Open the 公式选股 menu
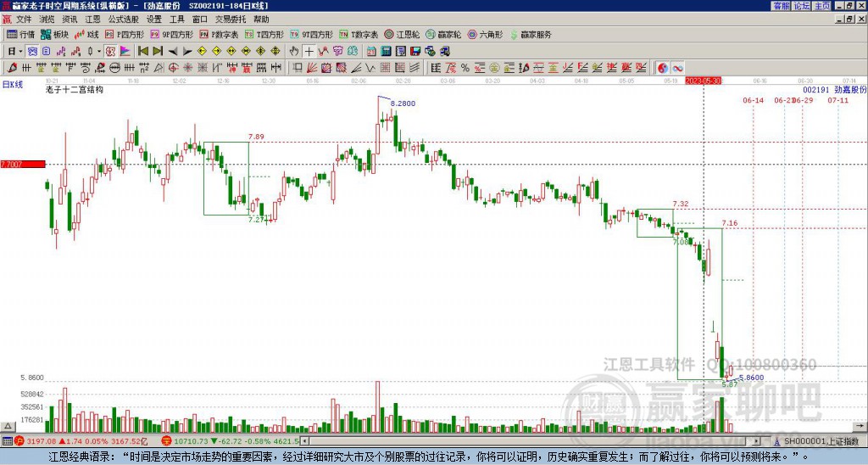The height and width of the screenshot is (465, 868). (x=124, y=20)
